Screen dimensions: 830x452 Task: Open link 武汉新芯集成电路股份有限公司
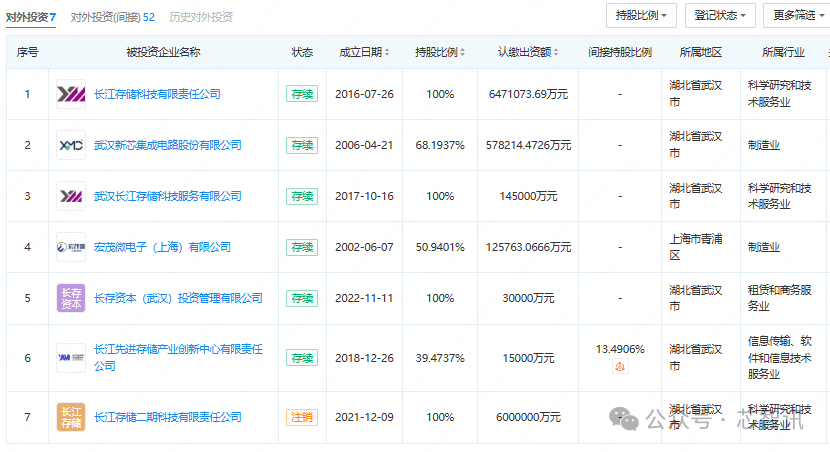click(x=168, y=145)
